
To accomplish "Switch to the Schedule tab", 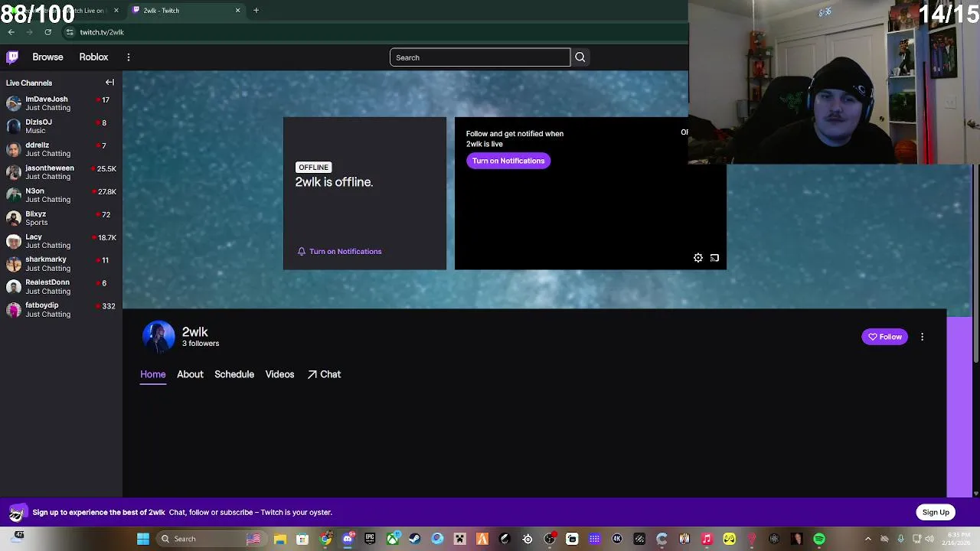I will click(x=234, y=374).
